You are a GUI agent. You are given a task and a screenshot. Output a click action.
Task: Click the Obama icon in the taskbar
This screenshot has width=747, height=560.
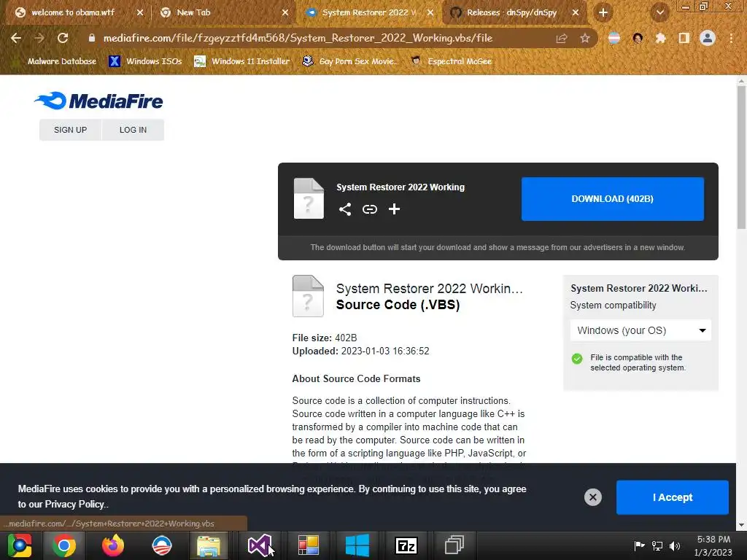pyautogui.click(x=162, y=545)
